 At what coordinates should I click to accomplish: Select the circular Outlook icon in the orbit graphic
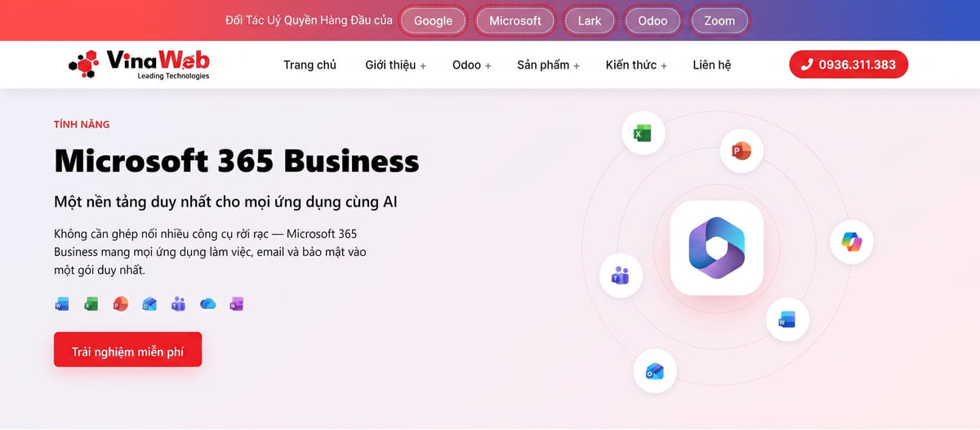coord(655,372)
